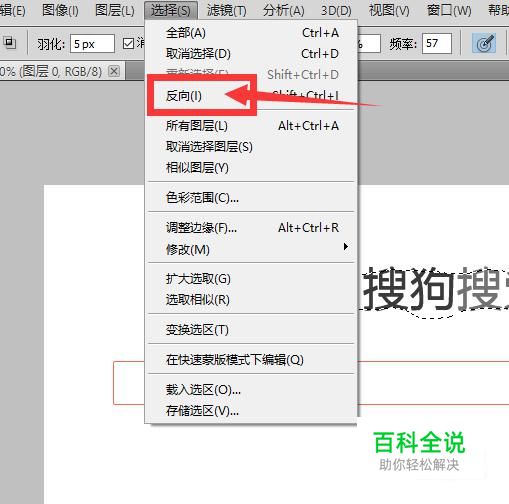509x504 pixels.
Task: Click the 羽化 feather input field
Action: point(92,44)
